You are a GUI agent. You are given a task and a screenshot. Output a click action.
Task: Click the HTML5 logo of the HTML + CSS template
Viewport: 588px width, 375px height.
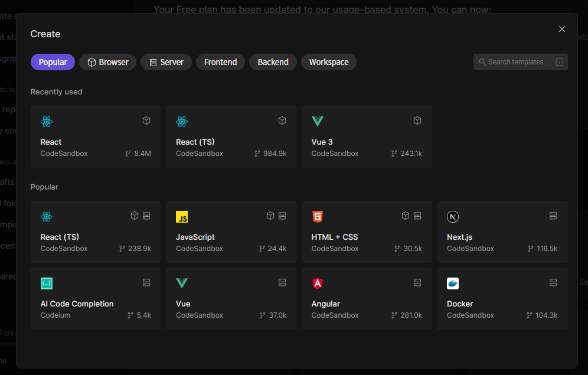pyautogui.click(x=317, y=216)
